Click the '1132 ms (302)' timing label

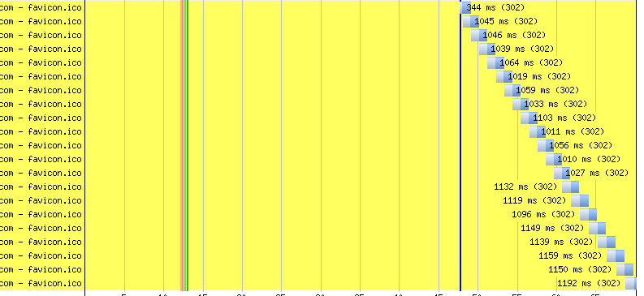point(525,187)
